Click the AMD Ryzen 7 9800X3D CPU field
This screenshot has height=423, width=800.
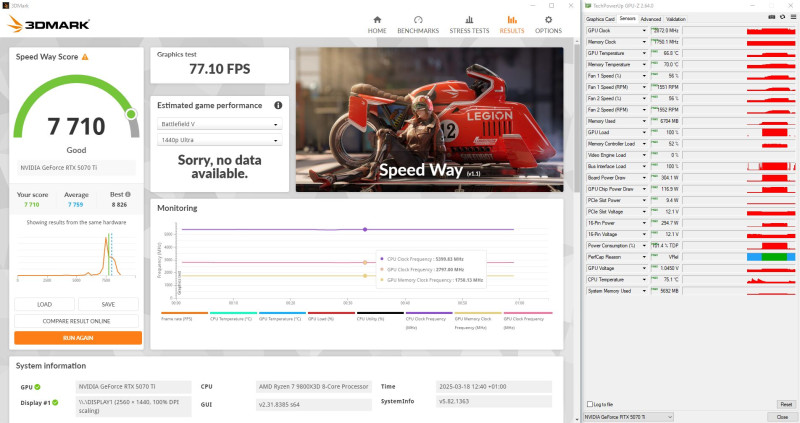[x=314, y=387]
